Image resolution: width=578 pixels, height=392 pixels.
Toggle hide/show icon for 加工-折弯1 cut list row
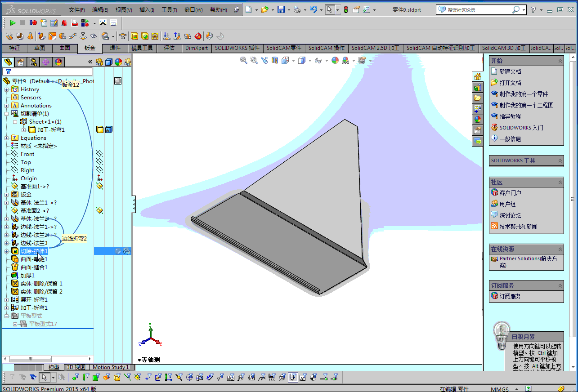pyautogui.click(x=100, y=130)
